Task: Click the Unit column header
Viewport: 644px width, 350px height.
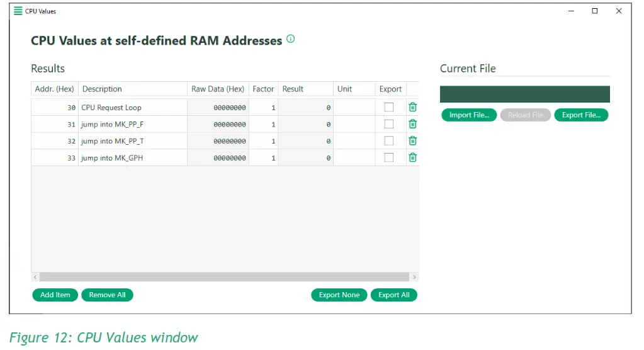Action: tap(354, 89)
